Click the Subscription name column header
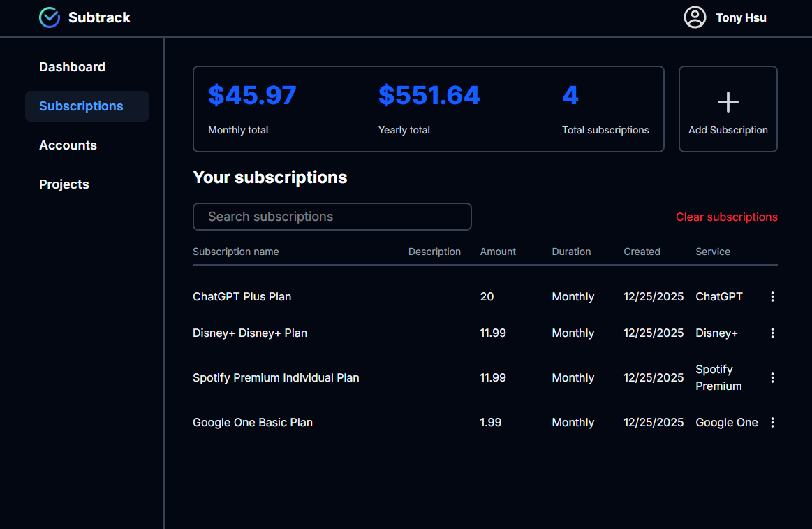Screen dimensions: 812x529 point(235,252)
